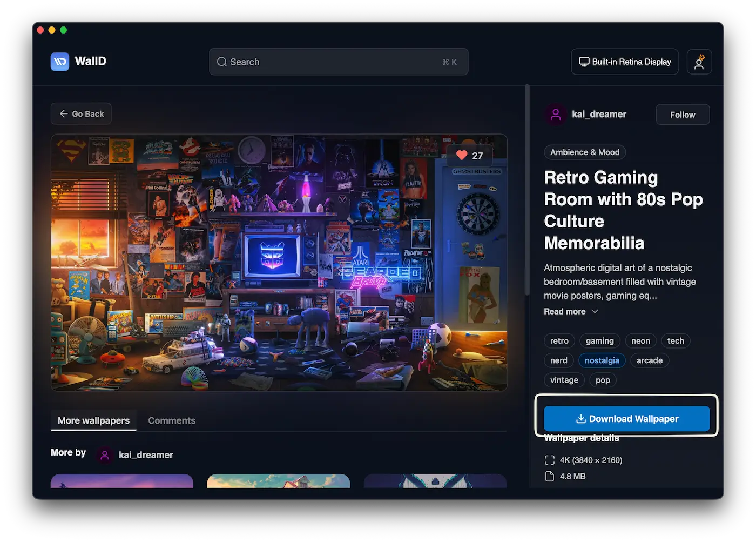Open the Built-in Retina Display selector
The width and height of the screenshot is (756, 542).
pyautogui.click(x=625, y=62)
